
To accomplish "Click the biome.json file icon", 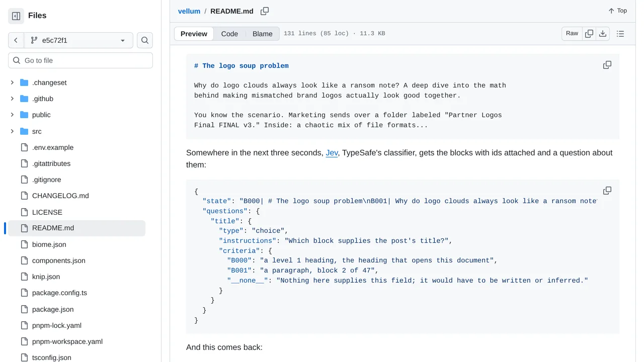I will [x=24, y=244].
